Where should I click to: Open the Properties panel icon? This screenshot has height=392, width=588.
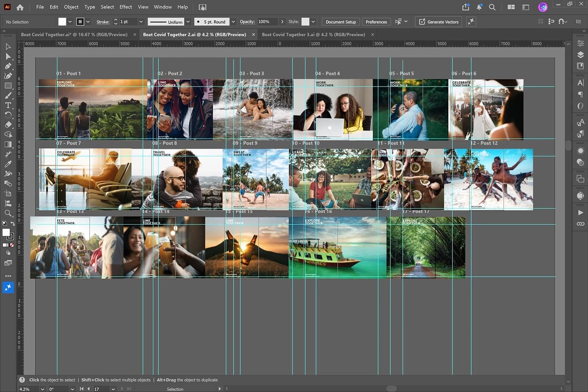click(x=580, y=43)
